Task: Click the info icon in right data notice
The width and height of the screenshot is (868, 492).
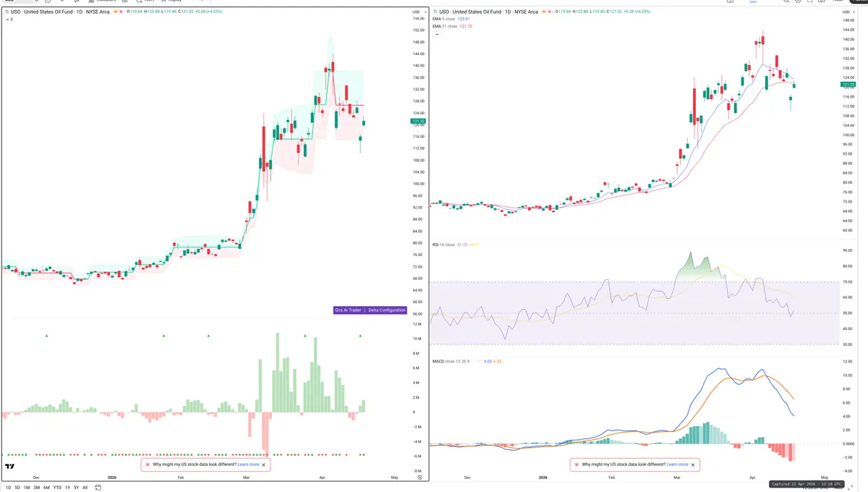Action: tap(576, 465)
